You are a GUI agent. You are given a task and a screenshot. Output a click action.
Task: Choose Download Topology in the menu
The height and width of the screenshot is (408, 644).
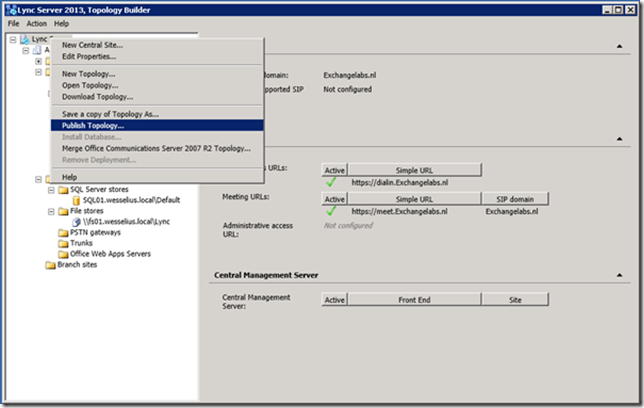(97, 97)
